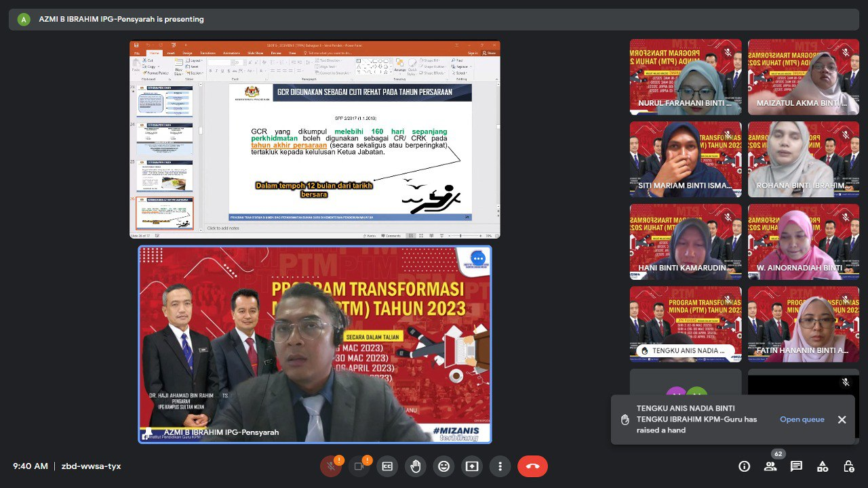Toggle the raise hand button
868x488 pixels.
click(416, 466)
